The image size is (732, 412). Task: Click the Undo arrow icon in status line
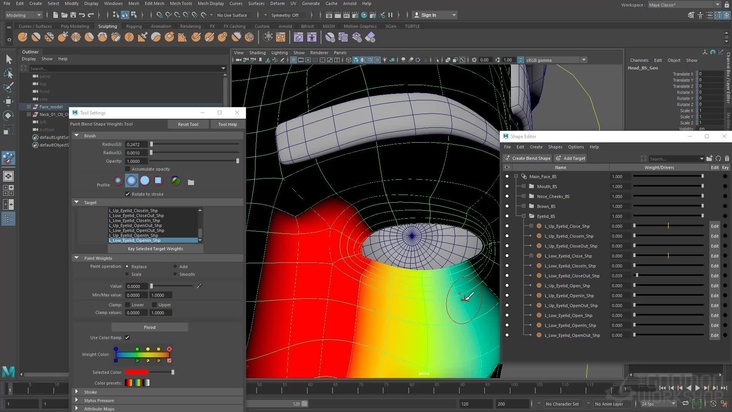[x=82, y=15]
